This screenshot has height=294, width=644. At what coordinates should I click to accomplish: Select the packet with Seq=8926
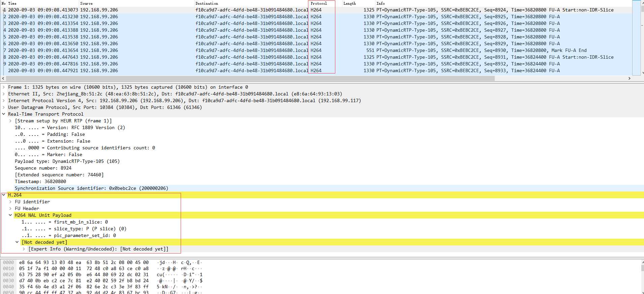(x=316, y=23)
